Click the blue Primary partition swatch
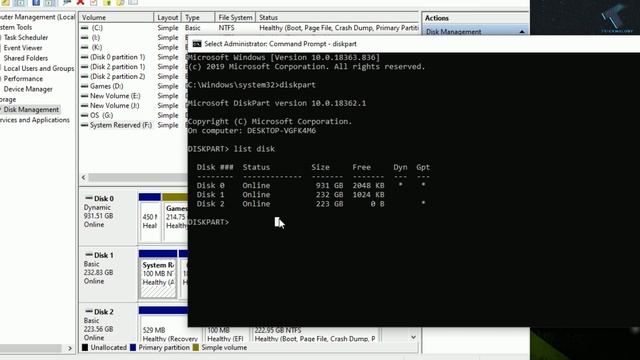Viewport: 640px width, 360px height. coord(133,348)
